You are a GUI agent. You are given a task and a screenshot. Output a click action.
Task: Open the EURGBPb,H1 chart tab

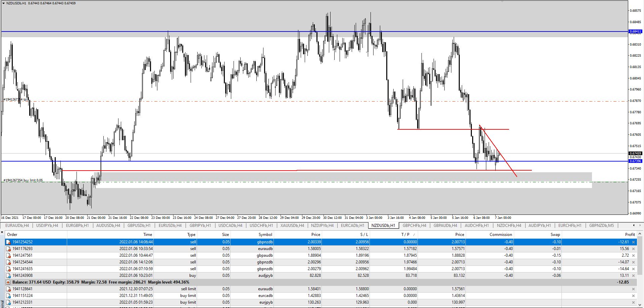point(78,226)
